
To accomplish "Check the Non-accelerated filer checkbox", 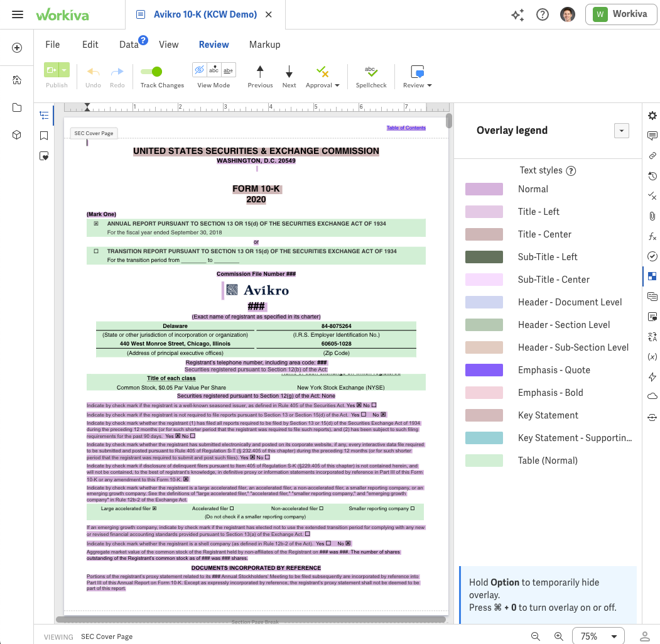I will [x=322, y=508].
